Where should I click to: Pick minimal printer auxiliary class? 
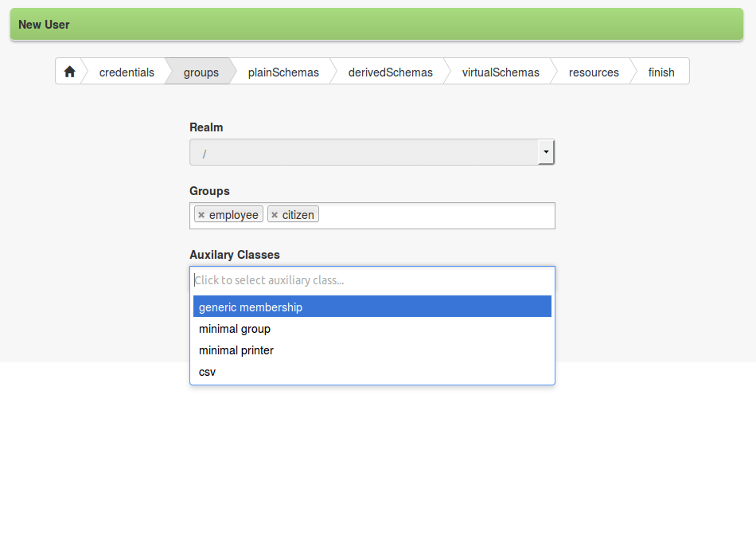click(x=372, y=350)
